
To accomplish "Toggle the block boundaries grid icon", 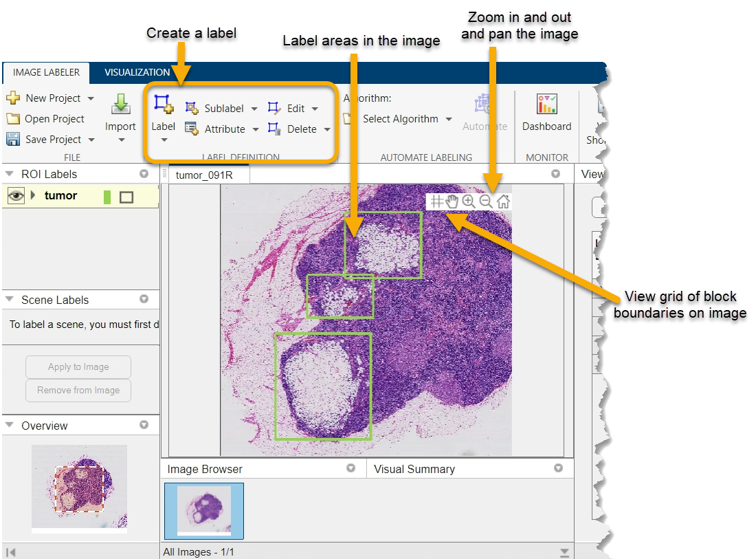I will [436, 201].
